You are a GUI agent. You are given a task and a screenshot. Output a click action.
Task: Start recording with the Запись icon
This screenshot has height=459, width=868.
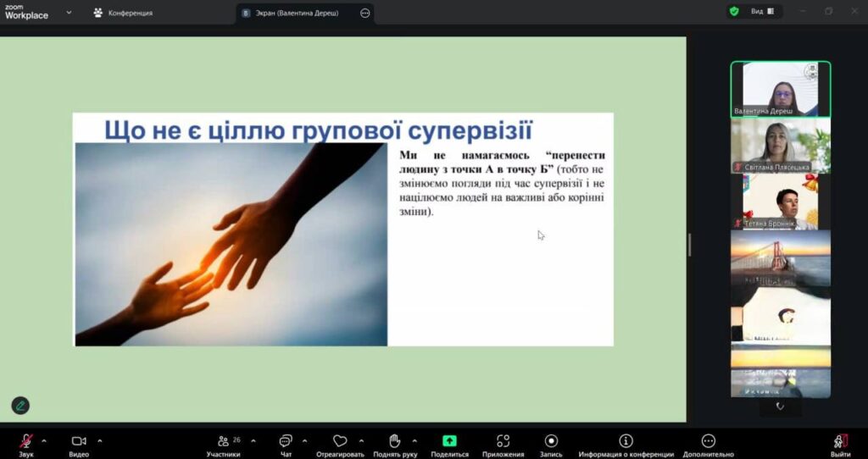551,441
